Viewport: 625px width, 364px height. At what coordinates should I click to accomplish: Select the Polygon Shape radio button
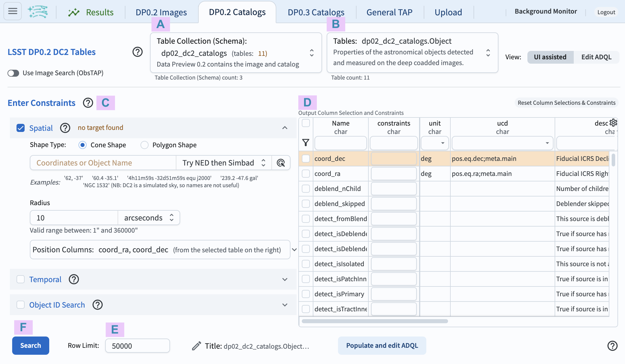pos(144,145)
